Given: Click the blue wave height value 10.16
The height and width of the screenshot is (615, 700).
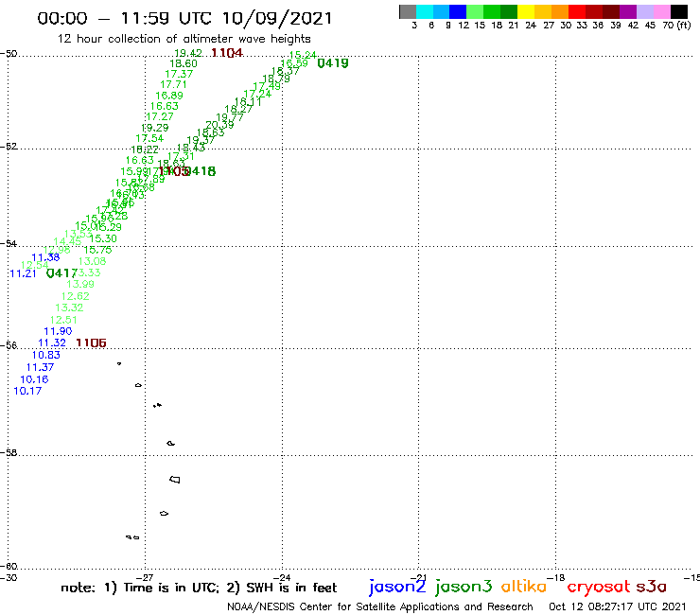Looking at the screenshot, I should pos(34,379).
